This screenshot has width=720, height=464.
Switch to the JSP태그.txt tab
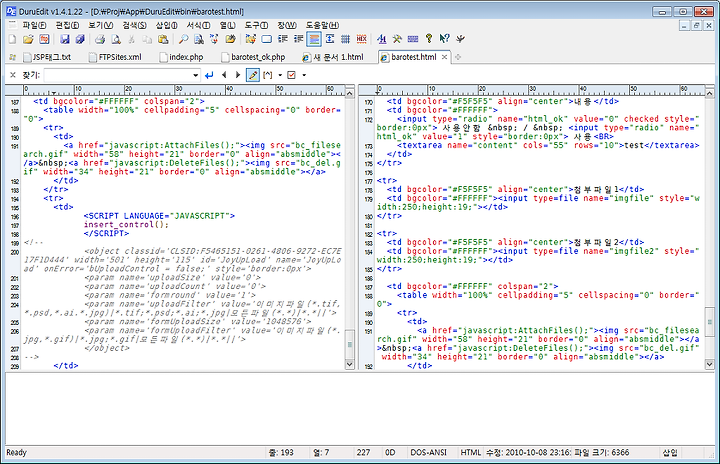click(x=48, y=57)
